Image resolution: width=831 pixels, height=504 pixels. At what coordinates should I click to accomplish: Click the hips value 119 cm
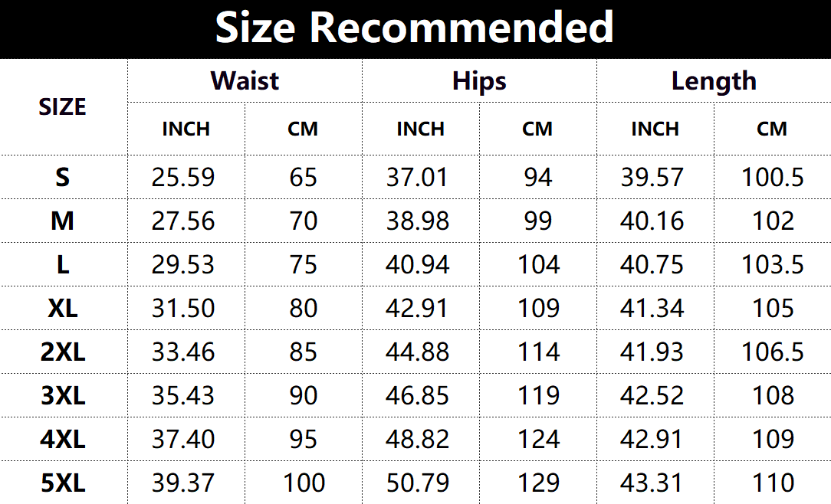[538, 396]
